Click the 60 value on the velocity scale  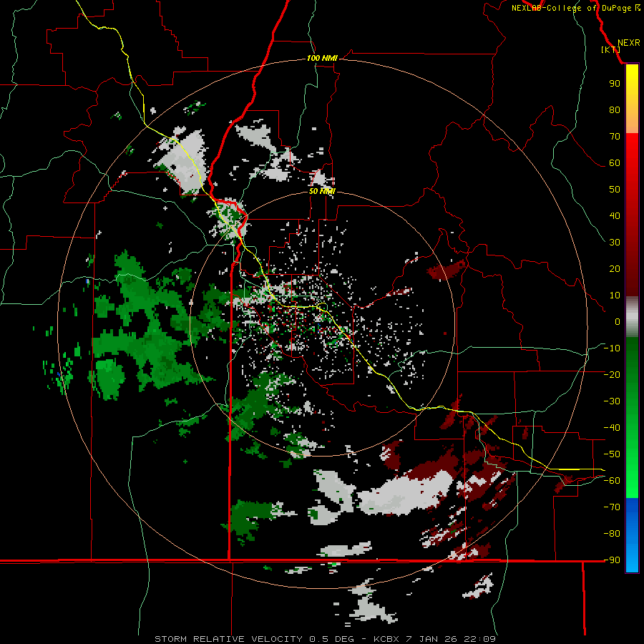coord(615,162)
